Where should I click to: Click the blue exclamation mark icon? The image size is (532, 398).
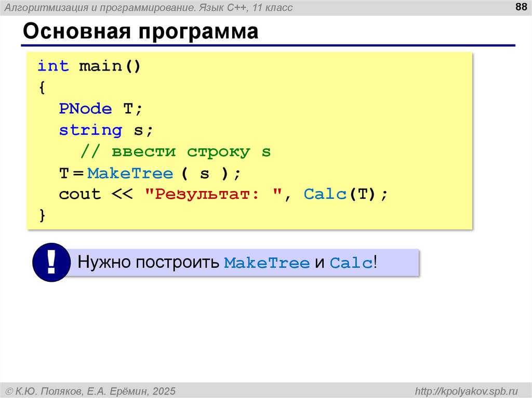(x=51, y=262)
